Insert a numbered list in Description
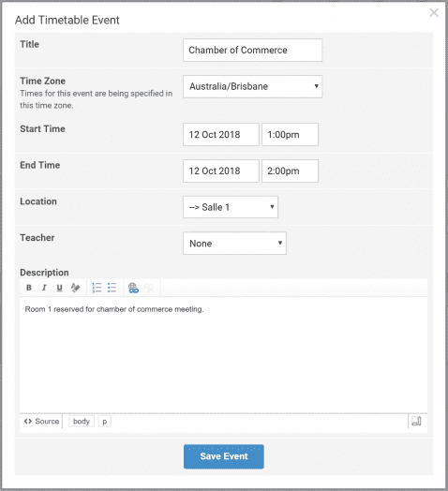 [97, 288]
